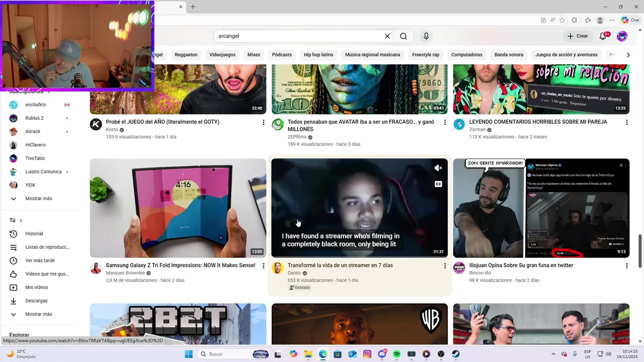Expand the Tú section chevron

click(21, 221)
